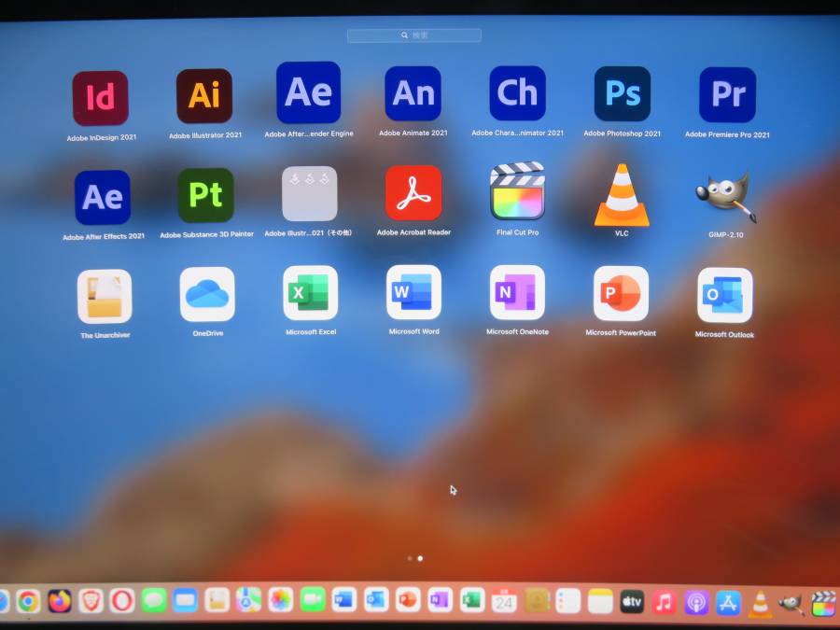The width and height of the screenshot is (840, 630).
Task: Launch The Unarchiver from Launchpad grid
Action: coord(105,296)
